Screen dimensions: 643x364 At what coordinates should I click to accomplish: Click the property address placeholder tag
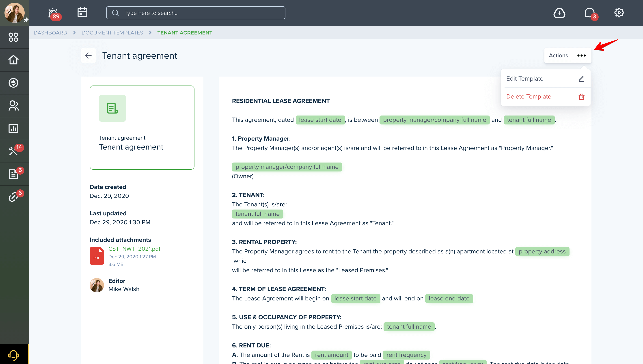coord(542,251)
